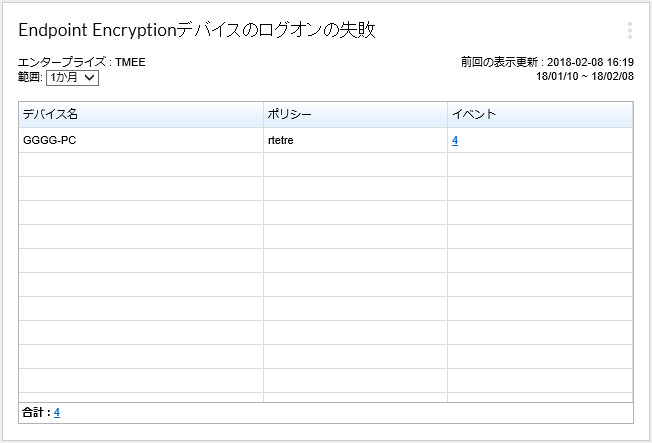Click the bottom empty row's device name cell
Screen dimensions: 652x443
click(140, 381)
